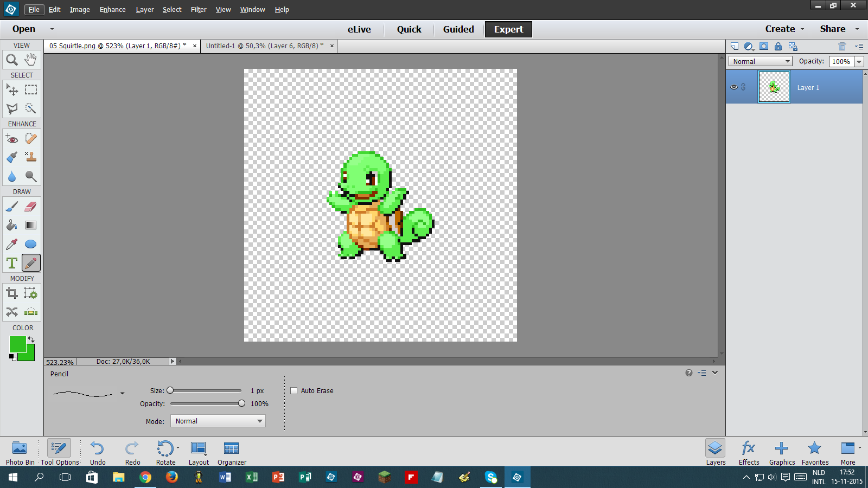Open the Filter menu
This screenshot has height=488, width=868.
198,9
